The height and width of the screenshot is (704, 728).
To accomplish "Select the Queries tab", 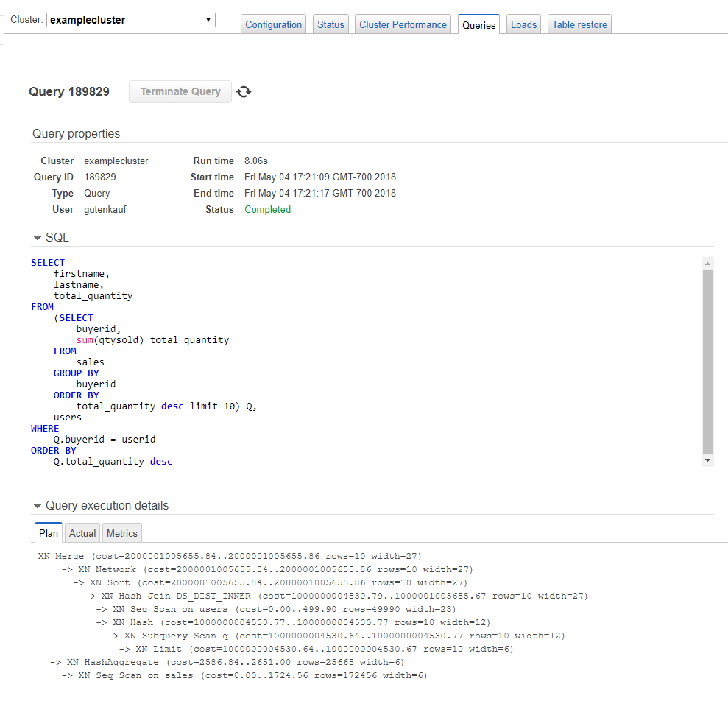I will 478,24.
